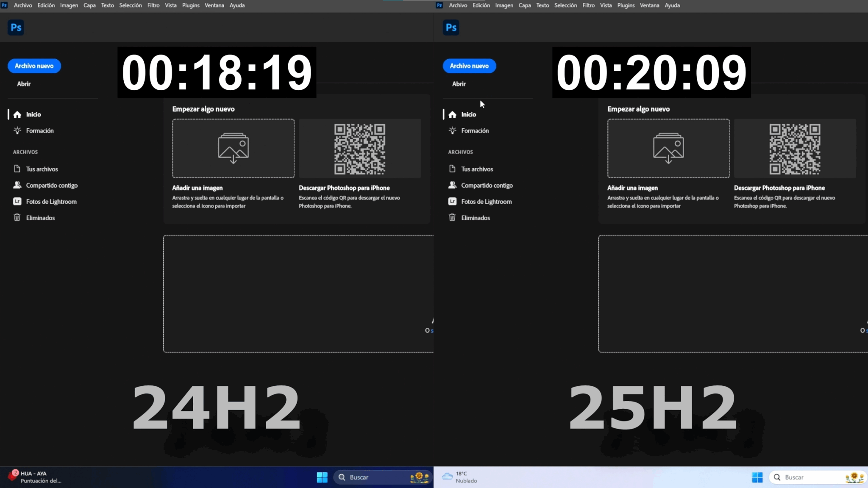Image resolution: width=868 pixels, height=488 pixels.
Task: Click the Añadir una imagen import icon
Action: tap(233, 148)
